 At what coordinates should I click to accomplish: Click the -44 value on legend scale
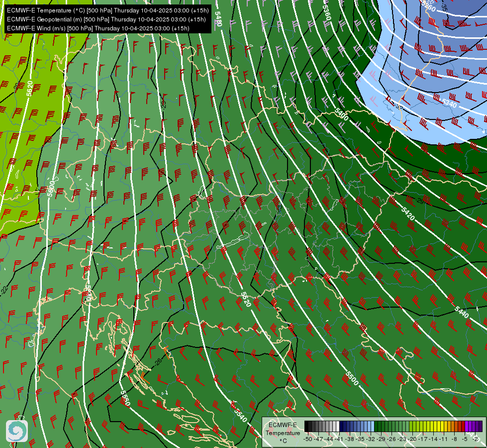pyautogui.click(x=329, y=440)
